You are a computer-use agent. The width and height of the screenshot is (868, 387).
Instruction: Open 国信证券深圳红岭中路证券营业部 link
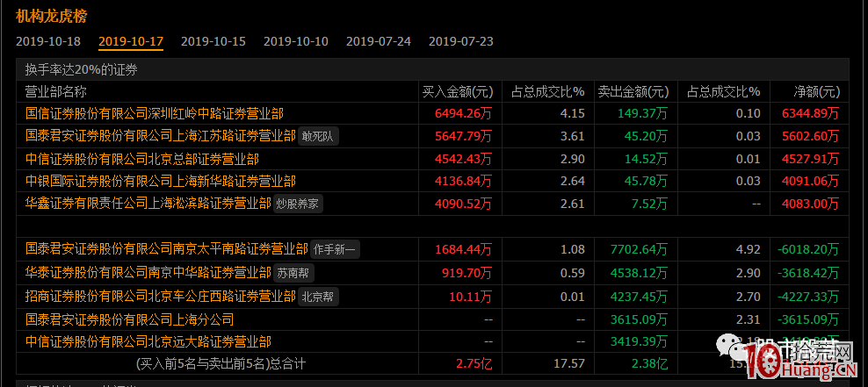tap(155, 114)
